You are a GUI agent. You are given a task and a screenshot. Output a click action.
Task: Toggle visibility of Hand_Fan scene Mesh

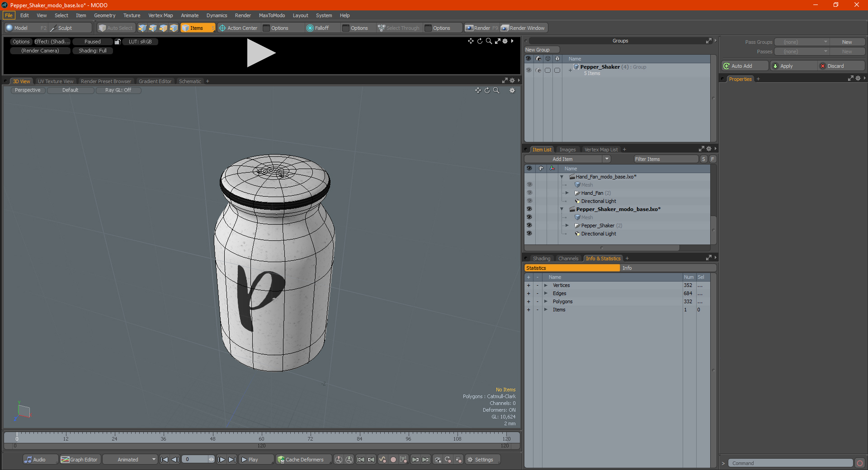click(529, 185)
